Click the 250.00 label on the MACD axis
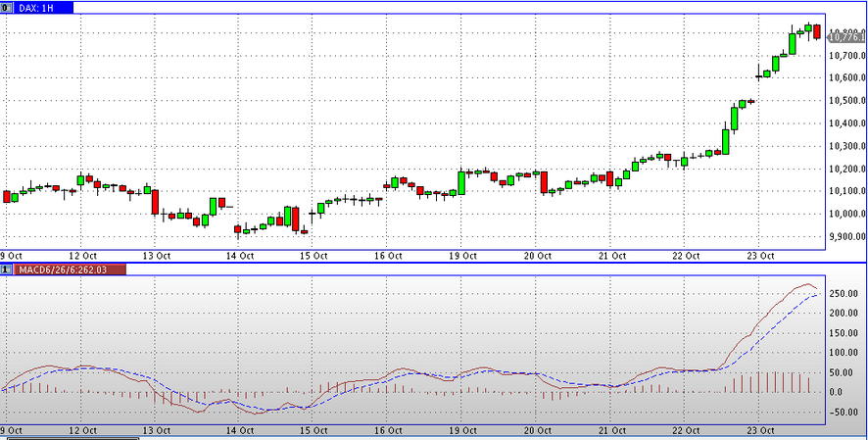This screenshot has height=440, width=868. click(843, 293)
